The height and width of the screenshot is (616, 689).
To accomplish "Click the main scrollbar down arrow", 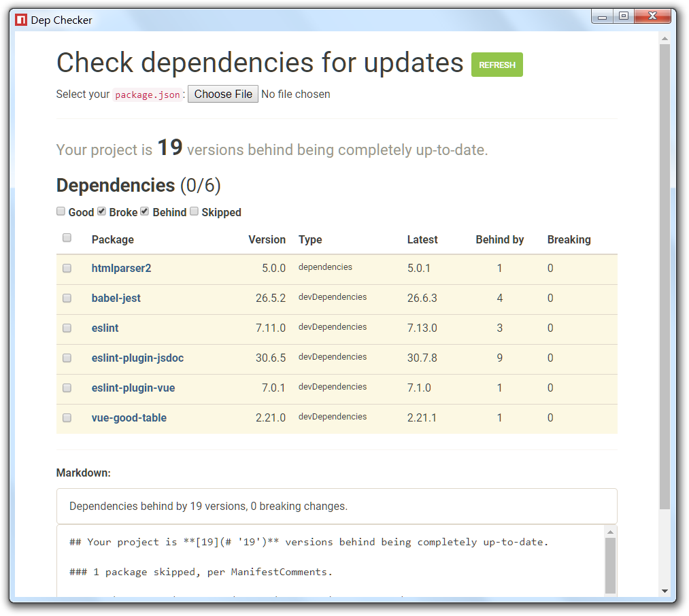I will [x=665, y=591].
